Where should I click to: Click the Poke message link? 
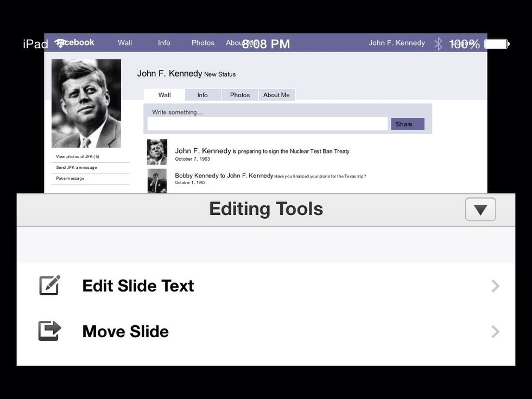coord(70,178)
